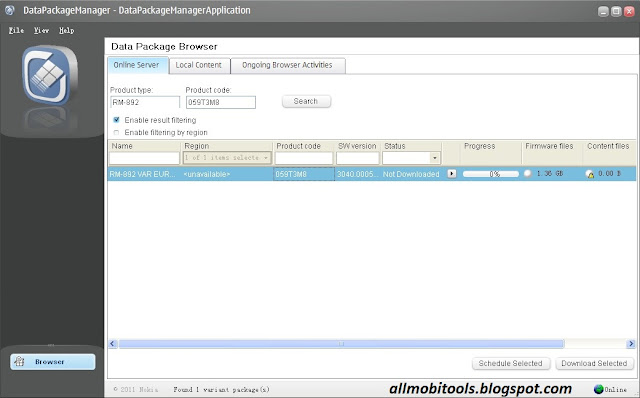Click the left arrow of horizontal scrollbar
The width and height of the screenshot is (640, 398).
(x=113, y=344)
